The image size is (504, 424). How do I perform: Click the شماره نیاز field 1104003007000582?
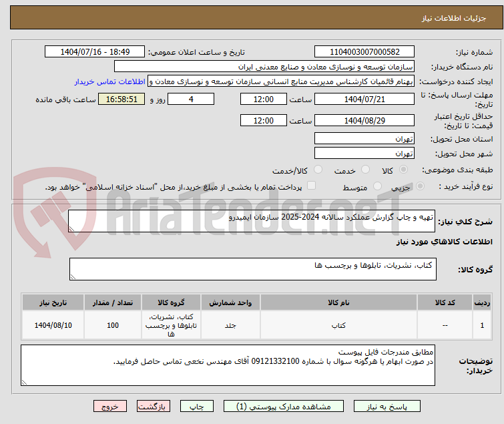pos(364,52)
